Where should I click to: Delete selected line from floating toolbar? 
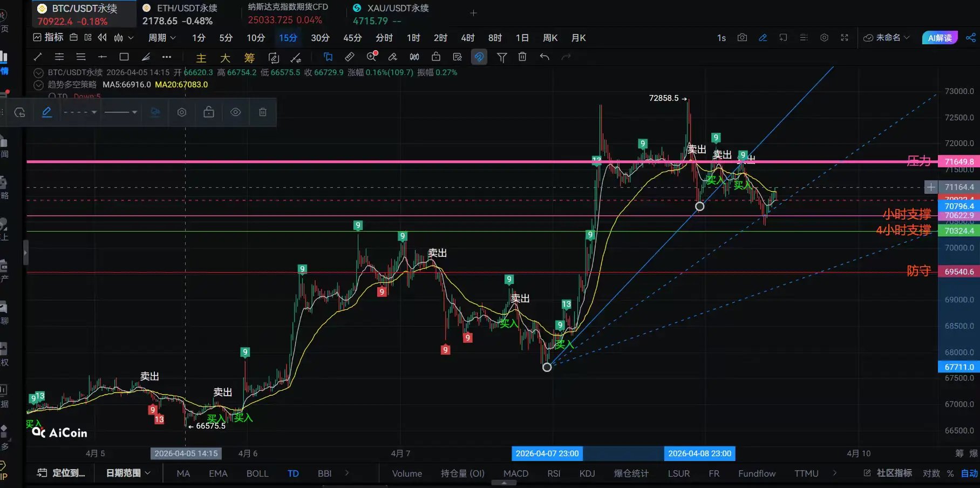(263, 112)
